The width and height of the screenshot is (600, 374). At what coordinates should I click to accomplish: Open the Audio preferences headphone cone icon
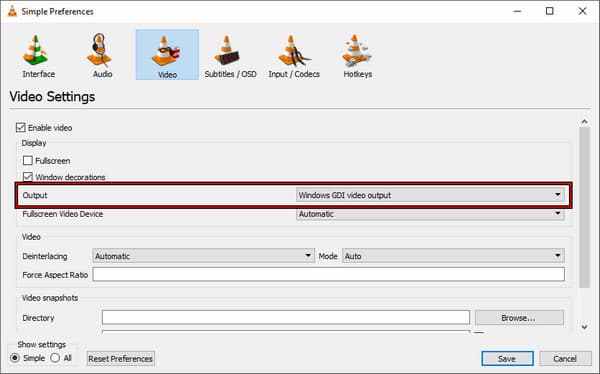click(x=99, y=50)
